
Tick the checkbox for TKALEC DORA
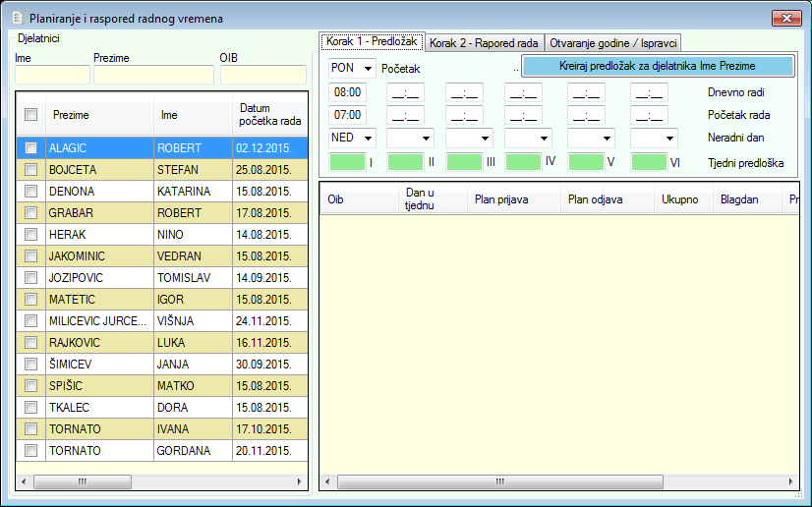[31, 408]
